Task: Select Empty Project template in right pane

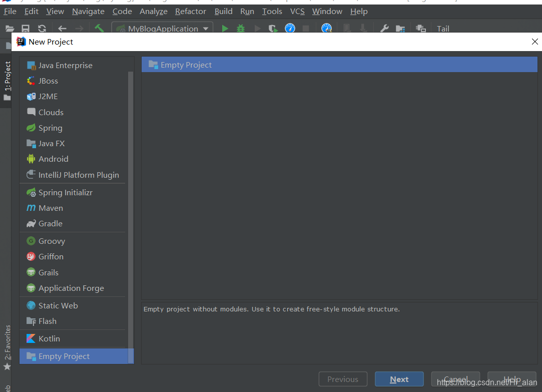Action: point(339,65)
